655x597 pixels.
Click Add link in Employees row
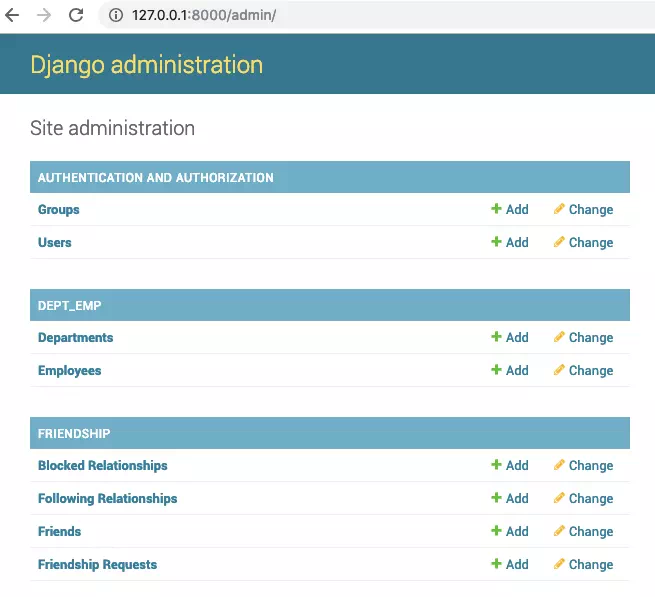coord(517,370)
